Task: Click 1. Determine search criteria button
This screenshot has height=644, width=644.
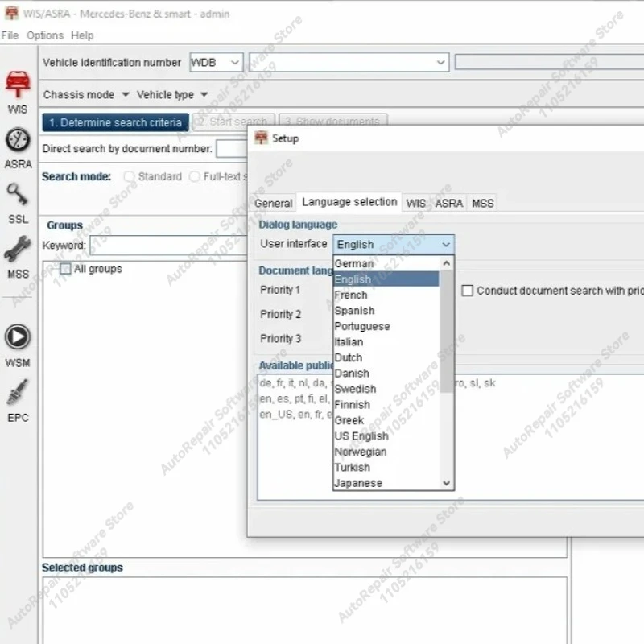Action: (115, 122)
